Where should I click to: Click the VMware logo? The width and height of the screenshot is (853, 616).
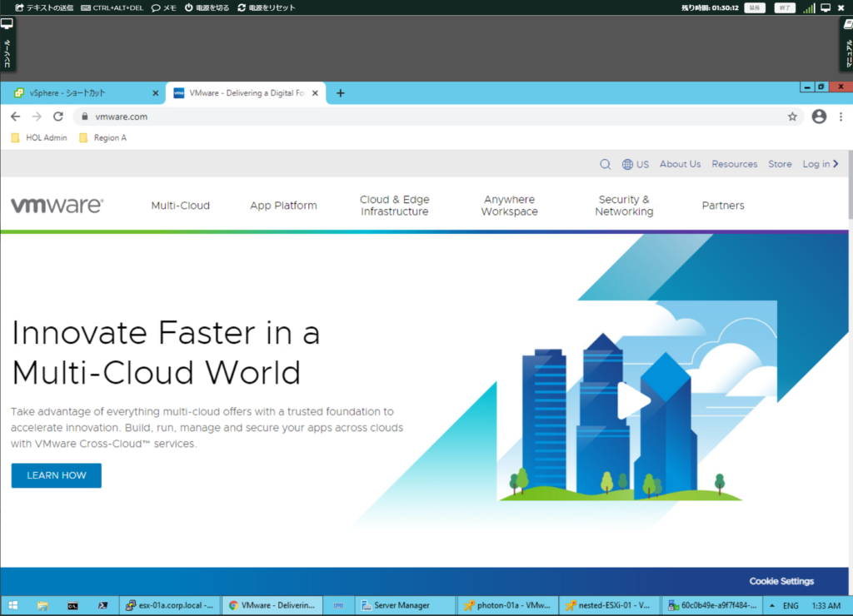(57, 205)
